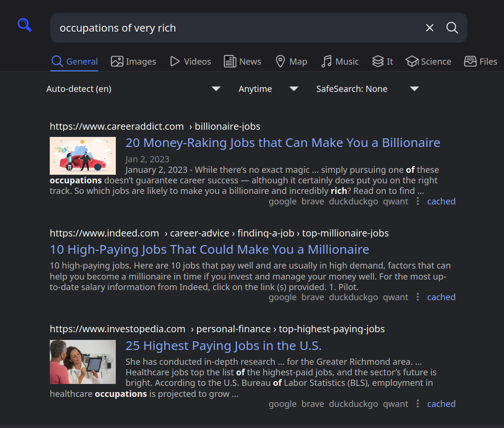Open Auto-detect (en) language dropdown
Screen dimensions: 504x428
coord(134,89)
